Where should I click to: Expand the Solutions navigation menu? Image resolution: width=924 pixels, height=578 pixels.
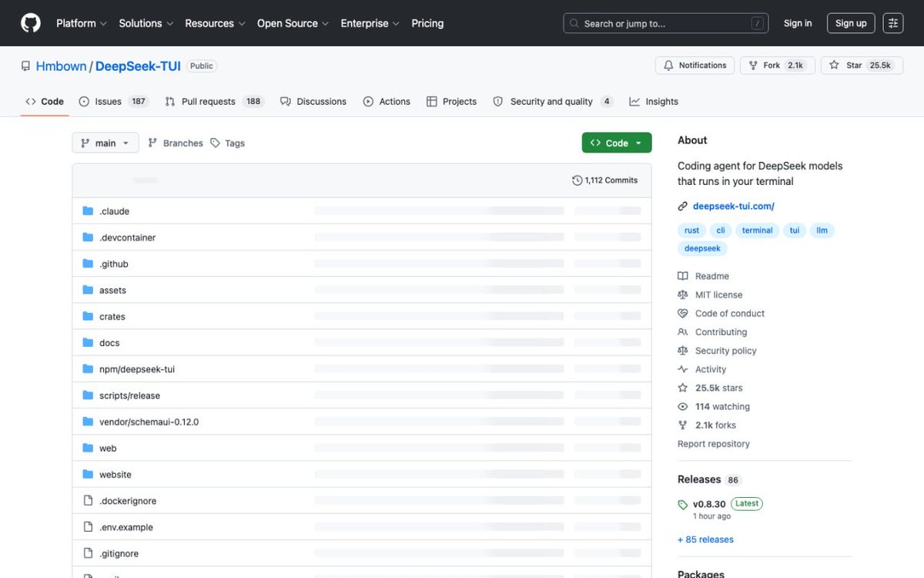point(146,23)
